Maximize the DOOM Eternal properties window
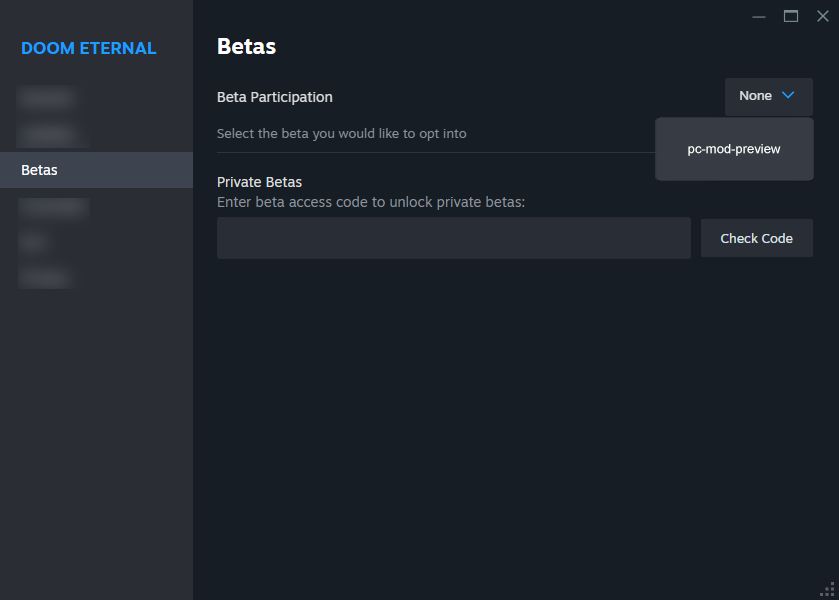 [x=791, y=16]
